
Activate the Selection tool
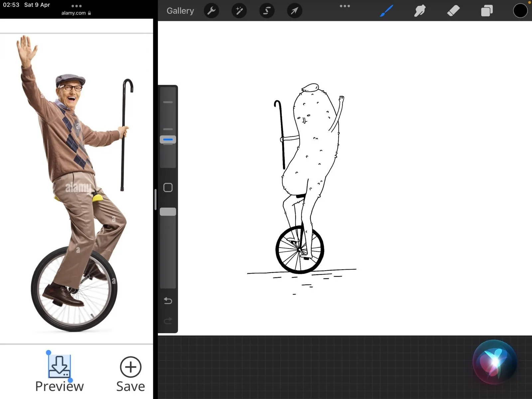[x=267, y=11]
